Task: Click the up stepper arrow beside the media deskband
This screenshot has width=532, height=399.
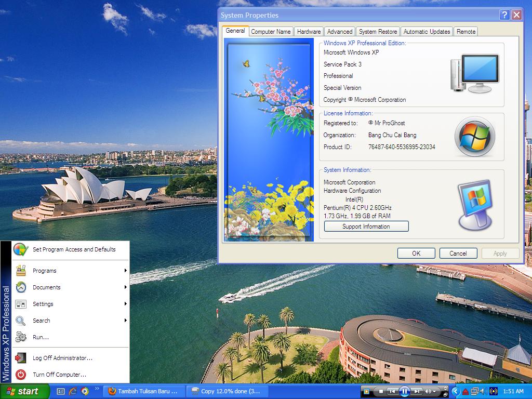Action: 445,388
